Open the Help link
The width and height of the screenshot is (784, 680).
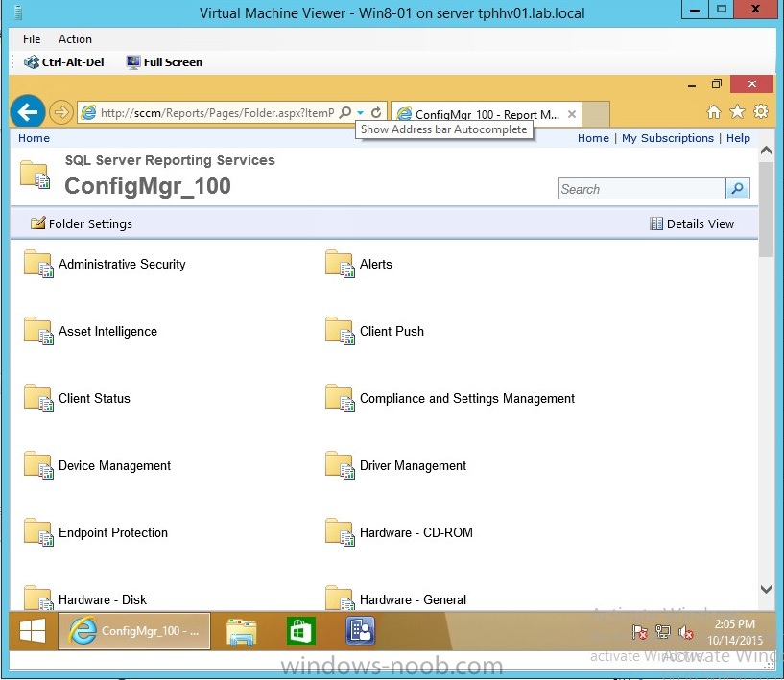[738, 138]
